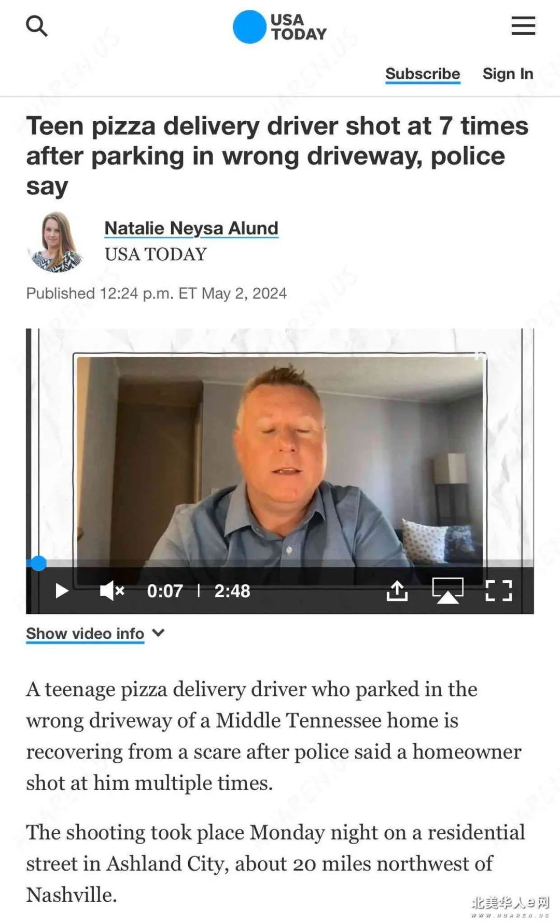Go to USA TODAY homepage logo
This screenshot has height=924, width=560.
click(x=280, y=26)
